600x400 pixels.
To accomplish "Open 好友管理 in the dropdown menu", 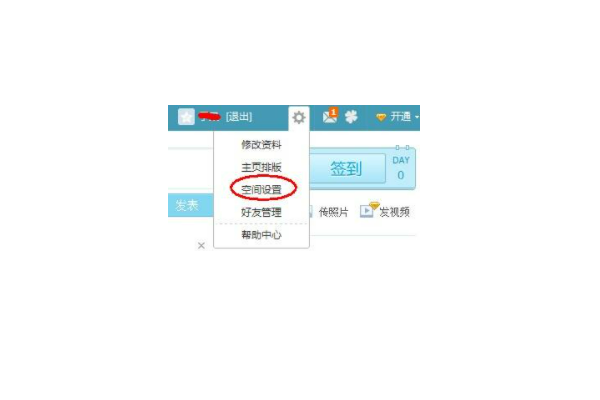I will click(x=261, y=212).
